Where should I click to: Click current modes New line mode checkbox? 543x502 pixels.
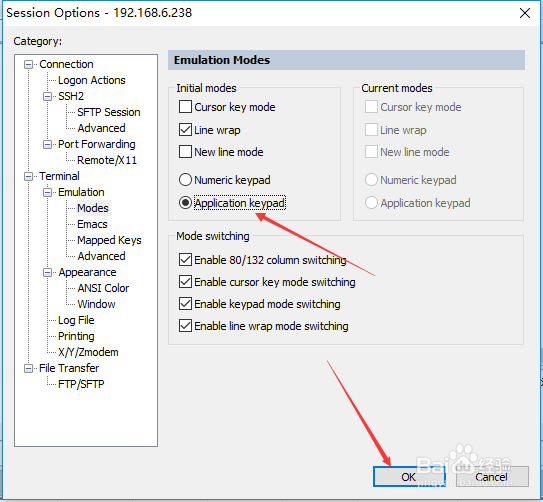tap(371, 152)
